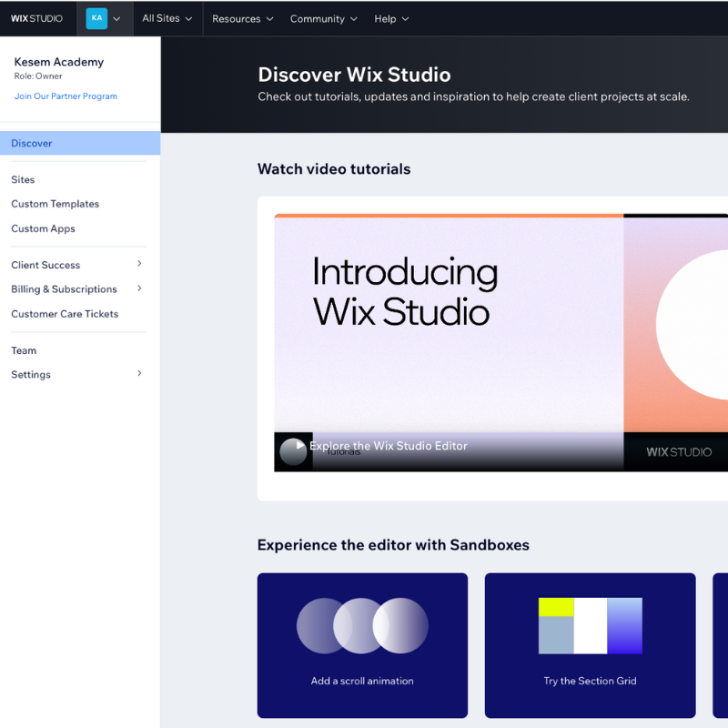Go to Sites in the sidebar

23,180
